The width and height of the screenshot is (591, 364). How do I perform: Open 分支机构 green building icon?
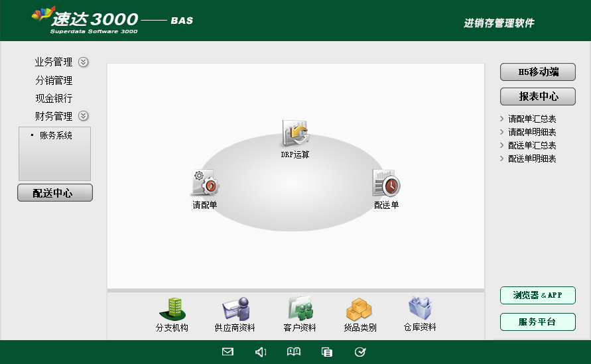tap(172, 310)
